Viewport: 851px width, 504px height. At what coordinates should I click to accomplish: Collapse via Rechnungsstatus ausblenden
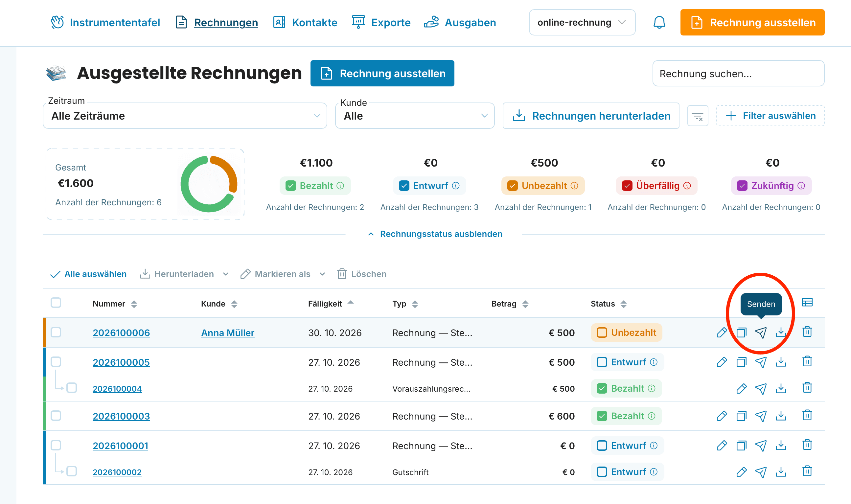click(435, 234)
